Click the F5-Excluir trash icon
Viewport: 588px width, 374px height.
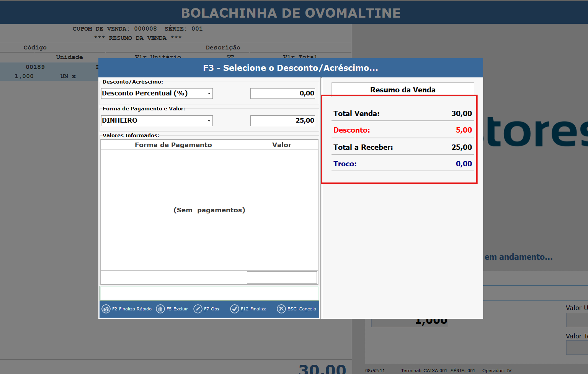click(160, 309)
